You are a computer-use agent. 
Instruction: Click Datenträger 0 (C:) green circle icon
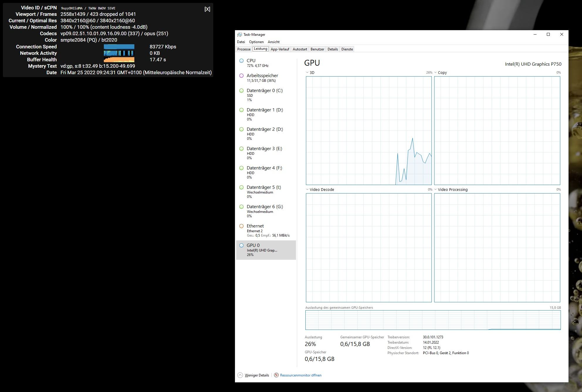(241, 91)
